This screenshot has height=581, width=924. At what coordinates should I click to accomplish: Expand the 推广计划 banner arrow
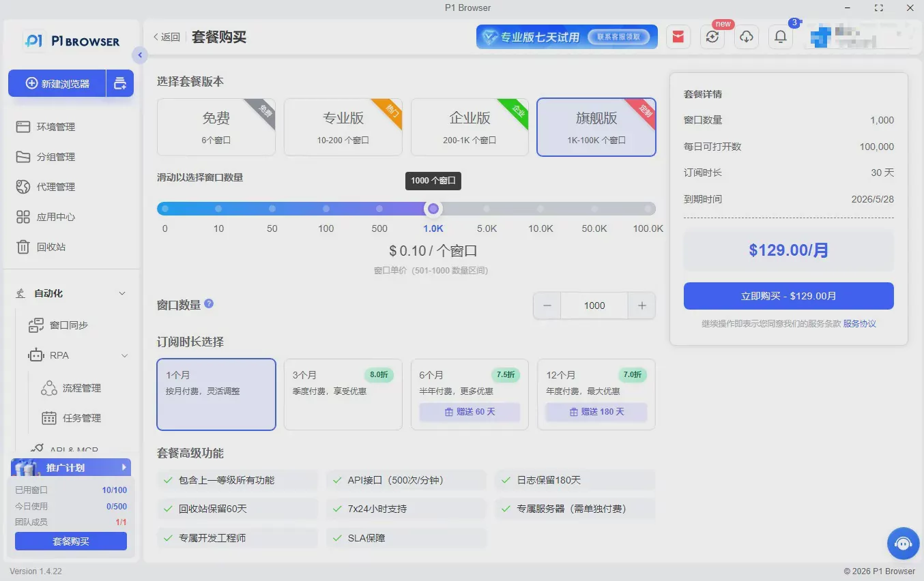(124, 467)
